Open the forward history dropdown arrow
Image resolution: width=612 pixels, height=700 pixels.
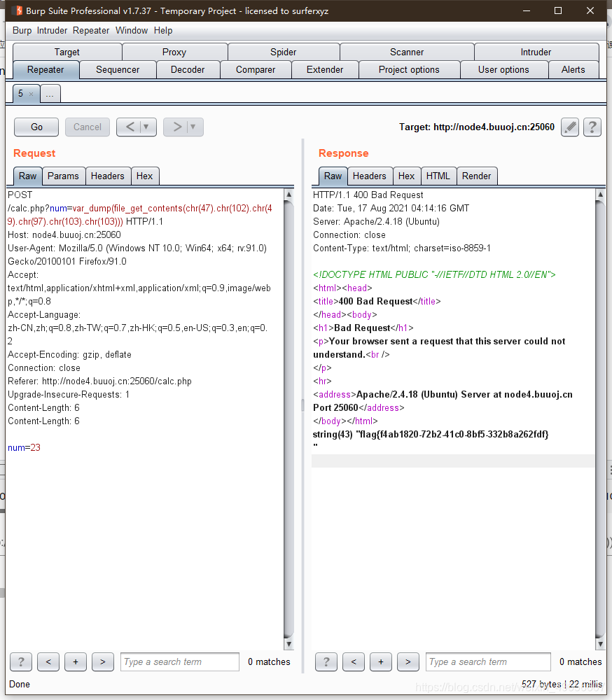(193, 127)
